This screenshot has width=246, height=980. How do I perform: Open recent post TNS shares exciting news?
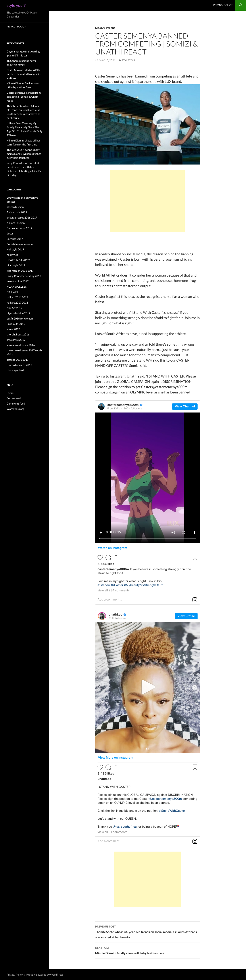[x=21, y=63]
